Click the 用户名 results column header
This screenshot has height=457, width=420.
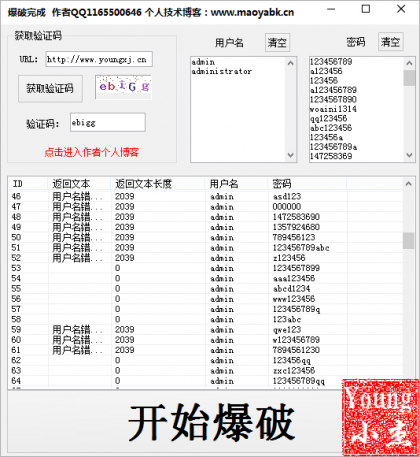pyautogui.click(x=236, y=184)
